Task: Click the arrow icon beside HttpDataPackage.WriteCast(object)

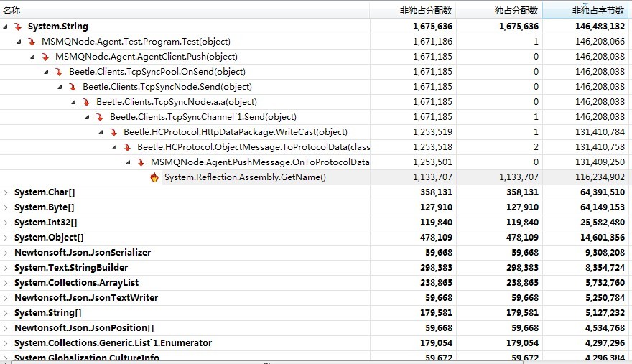Action: pyautogui.click(x=114, y=133)
